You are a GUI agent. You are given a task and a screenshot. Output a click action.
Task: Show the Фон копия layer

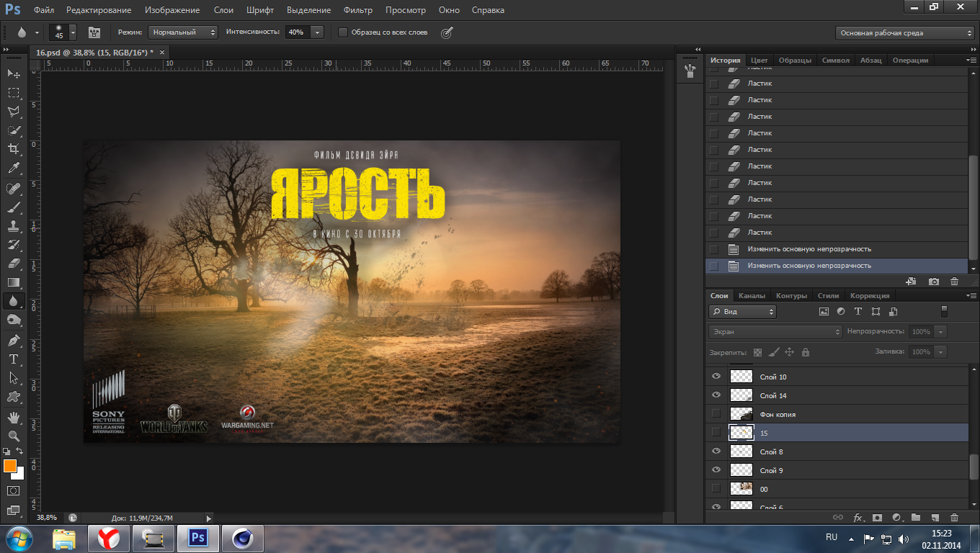coord(716,414)
